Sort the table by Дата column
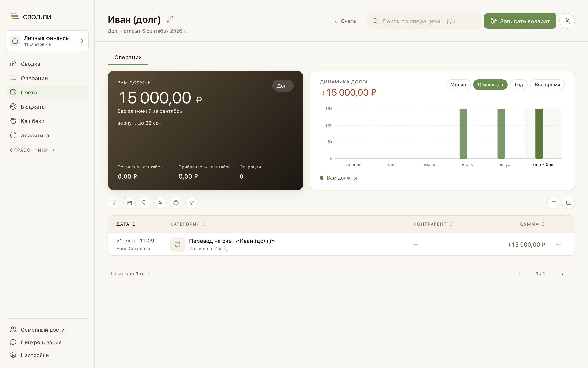588x368 pixels. coord(126,224)
